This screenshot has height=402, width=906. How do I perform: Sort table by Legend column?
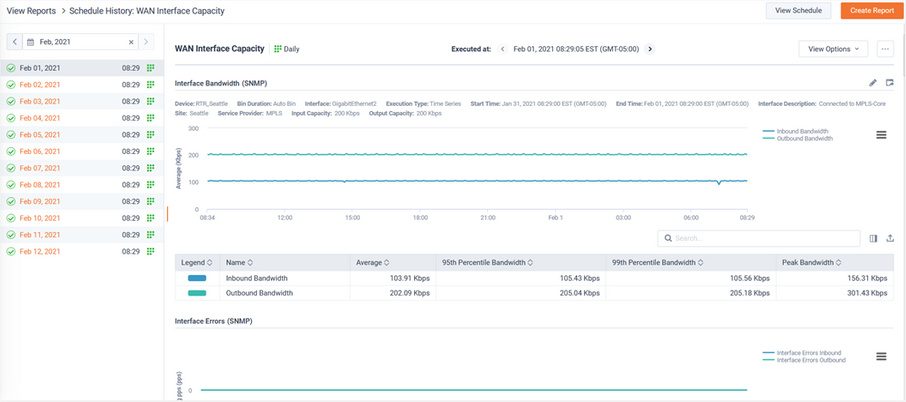197,262
